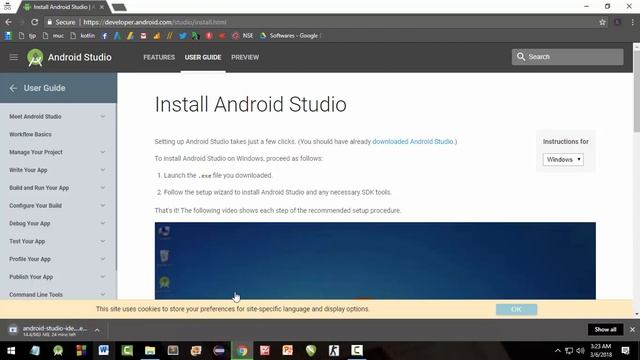Show hidden system tray icons
The width and height of the screenshot is (640, 360).
pyautogui.click(x=558, y=351)
